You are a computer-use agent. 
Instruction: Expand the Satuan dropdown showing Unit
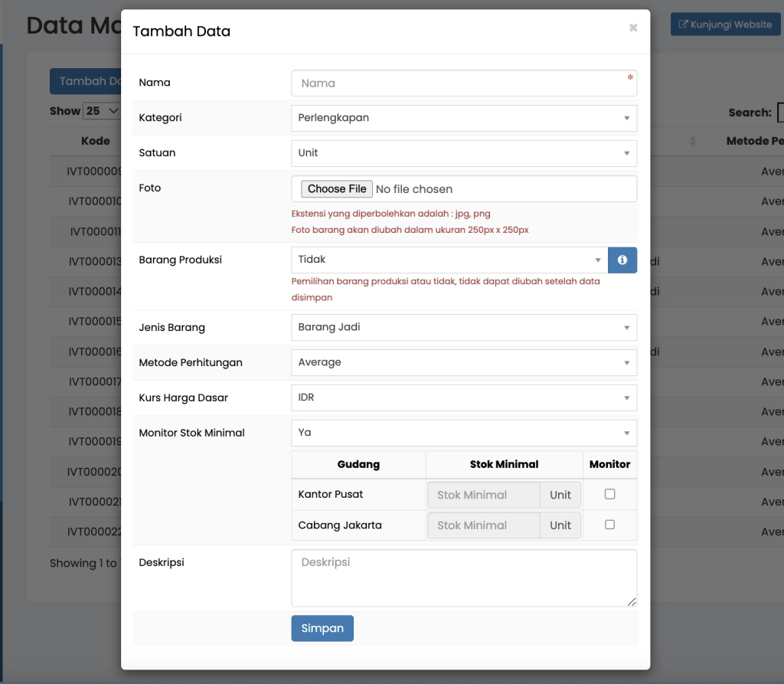click(x=463, y=153)
